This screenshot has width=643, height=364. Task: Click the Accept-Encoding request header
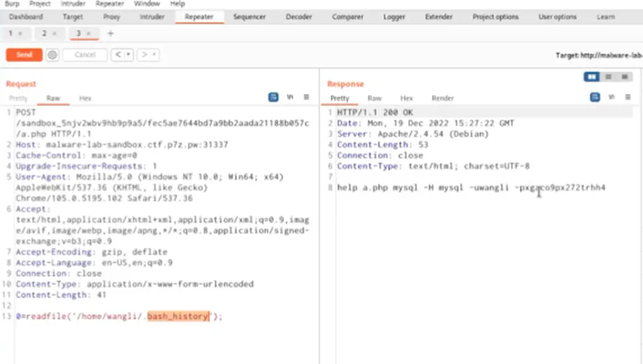tap(92, 252)
